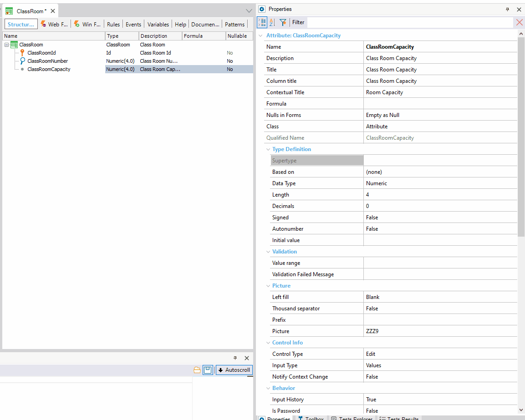
Task: Click the Structure button in the editor
Action: (x=20, y=24)
